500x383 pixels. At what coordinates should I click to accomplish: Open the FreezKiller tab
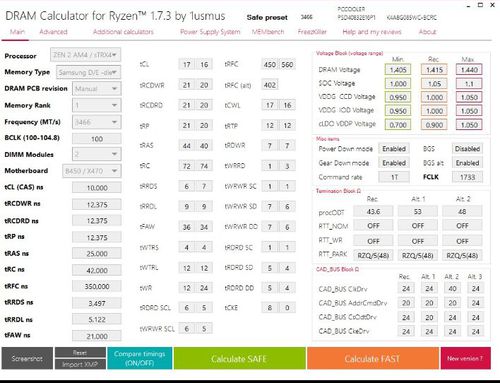[x=312, y=32]
